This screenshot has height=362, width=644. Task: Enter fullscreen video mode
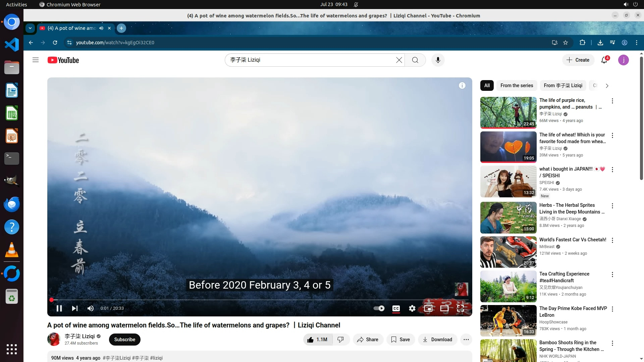click(x=461, y=308)
